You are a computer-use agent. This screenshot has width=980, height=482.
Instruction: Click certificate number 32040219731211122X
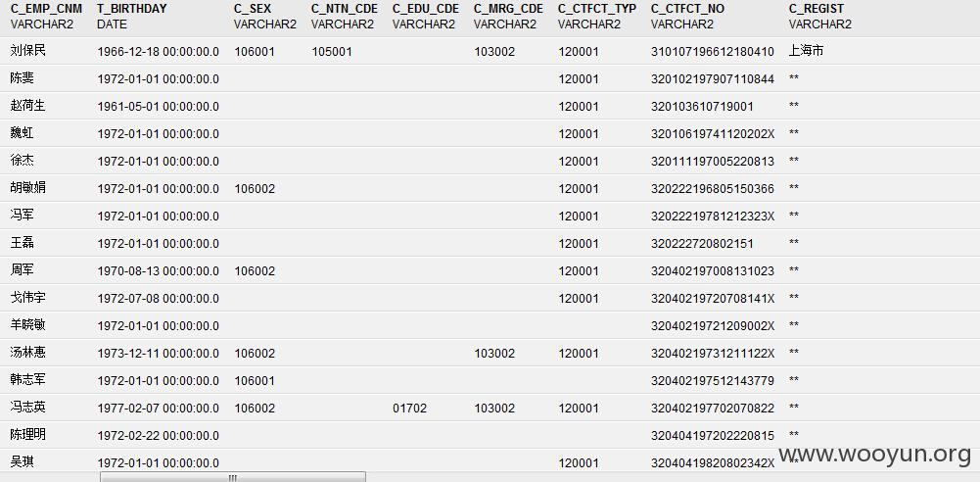coord(713,354)
